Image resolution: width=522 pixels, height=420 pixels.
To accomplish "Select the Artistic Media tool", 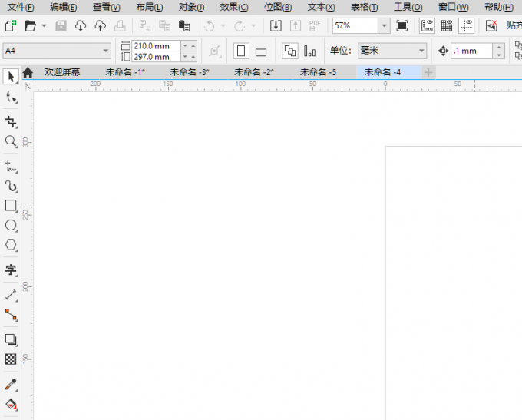I will pyautogui.click(x=12, y=186).
